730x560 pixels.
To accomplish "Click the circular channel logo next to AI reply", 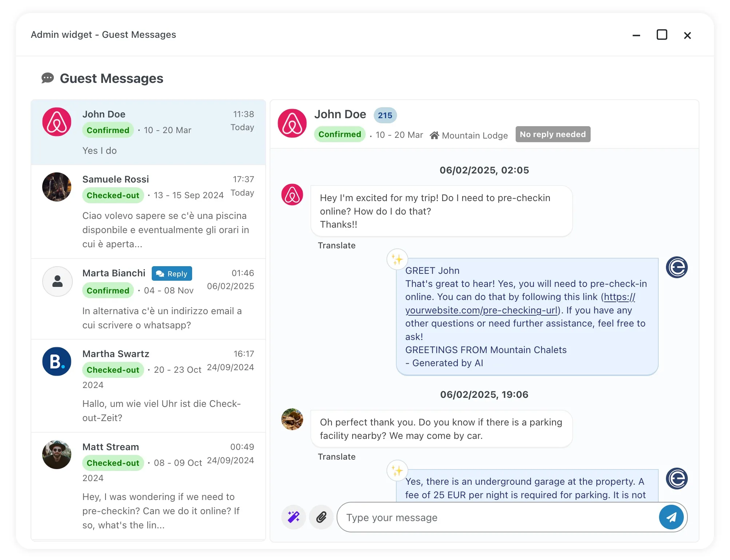I will [677, 268].
